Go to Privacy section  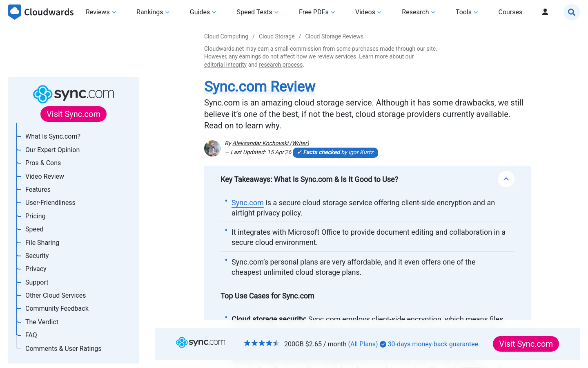[x=36, y=269]
